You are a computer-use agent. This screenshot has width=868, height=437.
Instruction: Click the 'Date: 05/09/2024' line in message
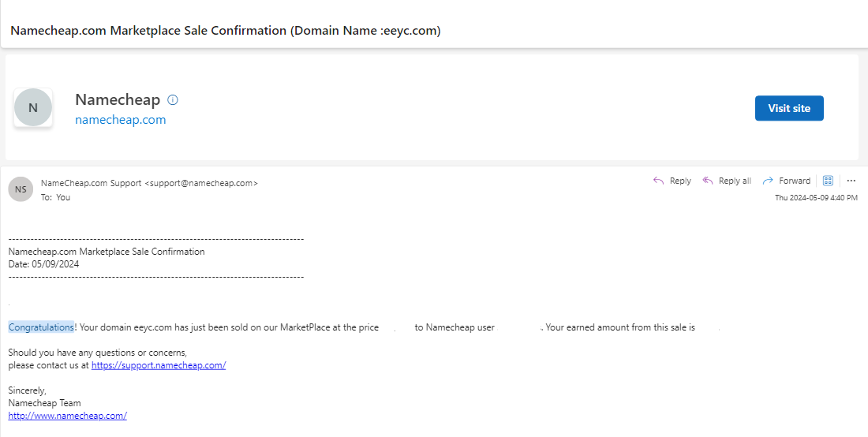pyautogui.click(x=43, y=264)
